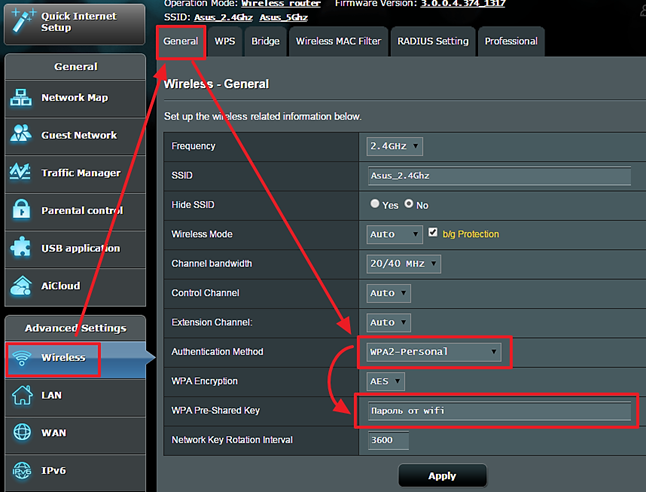Open the Channel bandwidth dropdown
The height and width of the screenshot is (492, 646).
tap(404, 264)
